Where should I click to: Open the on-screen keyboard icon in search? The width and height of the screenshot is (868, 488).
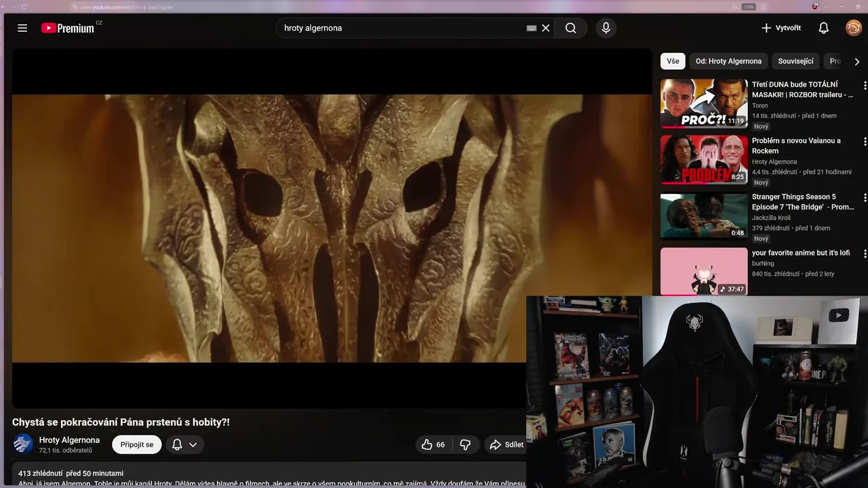[x=532, y=28]
